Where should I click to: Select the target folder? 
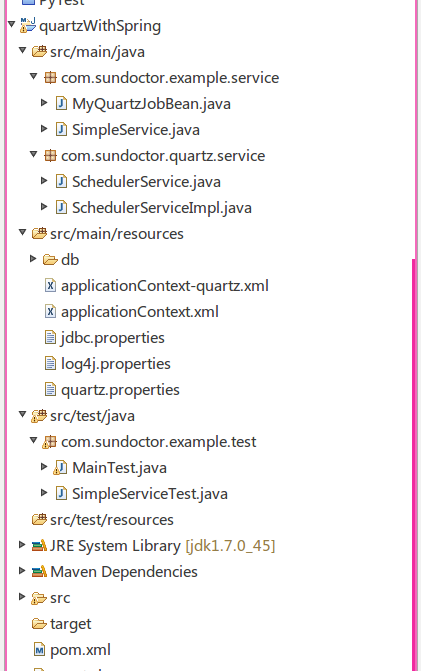[71, 624]
